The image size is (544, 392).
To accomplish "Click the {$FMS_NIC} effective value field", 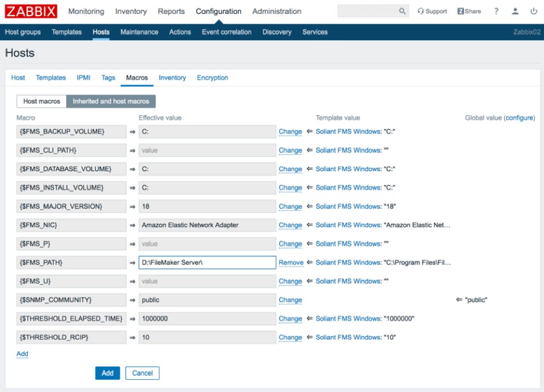I will click(207, 225).
